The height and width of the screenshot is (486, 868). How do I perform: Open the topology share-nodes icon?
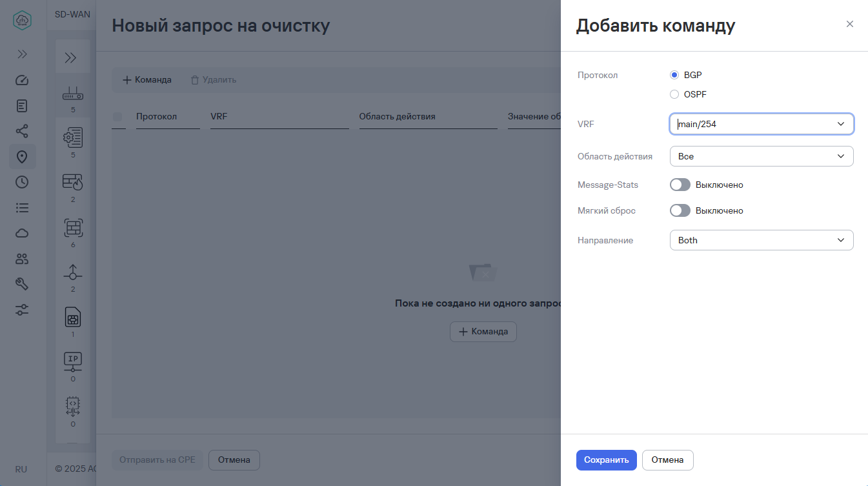click(x=23, y=131)
